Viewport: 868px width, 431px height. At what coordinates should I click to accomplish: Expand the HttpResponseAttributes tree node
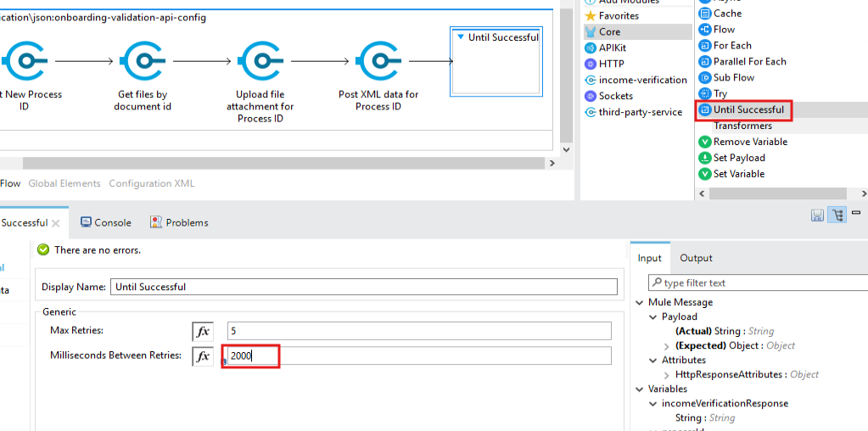tap(666, 374)
